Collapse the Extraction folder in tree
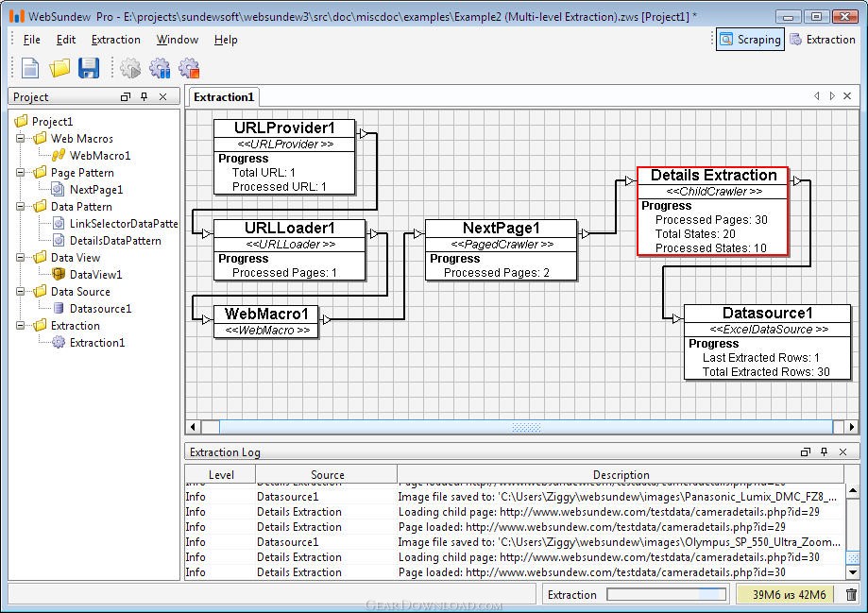Screen dimensions: 868x613 [x=21, y=326]
